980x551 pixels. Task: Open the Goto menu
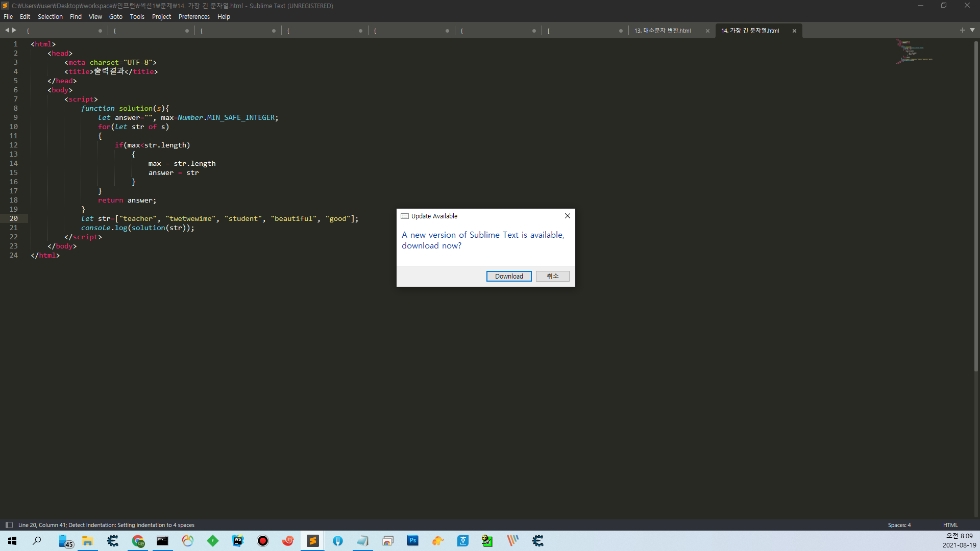click(115, 17)
